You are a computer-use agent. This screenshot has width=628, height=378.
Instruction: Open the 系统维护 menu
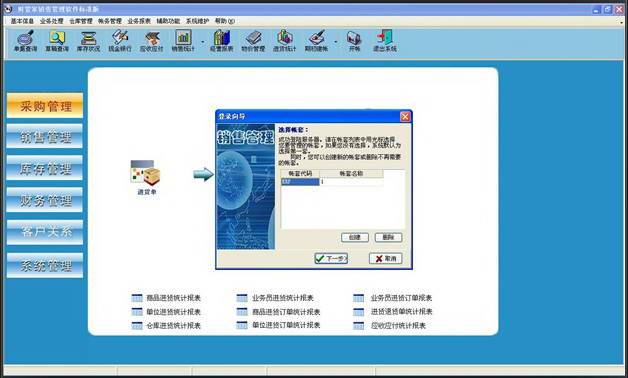tap(197, 21)
